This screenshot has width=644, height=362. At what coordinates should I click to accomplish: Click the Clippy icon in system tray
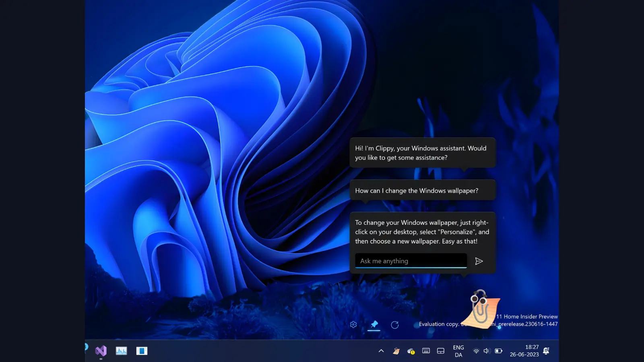click(396, 351)
